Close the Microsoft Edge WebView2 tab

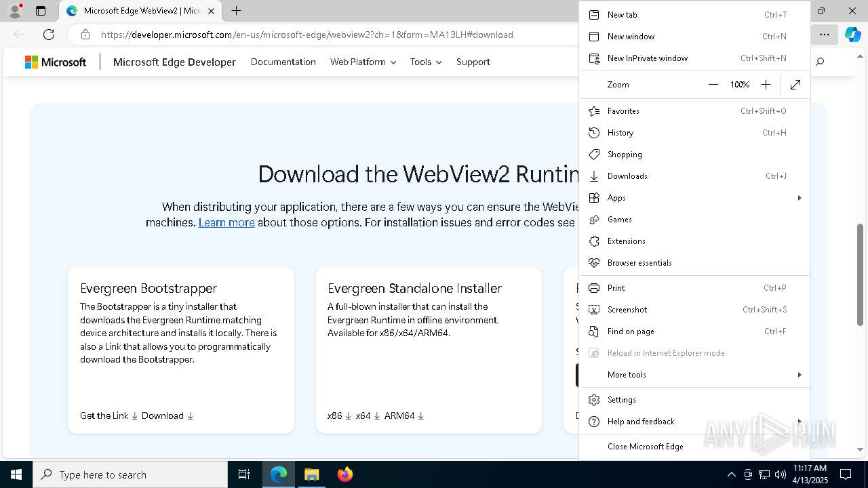pyautogui.click(x=211, y=11)
